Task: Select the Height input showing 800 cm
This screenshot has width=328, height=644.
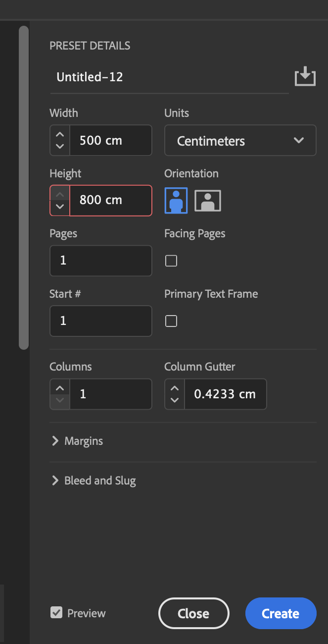Action: pos(111,200)
